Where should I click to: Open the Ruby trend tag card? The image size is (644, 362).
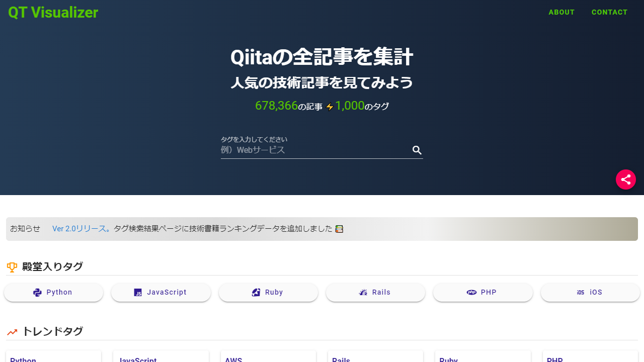(483, 356)
